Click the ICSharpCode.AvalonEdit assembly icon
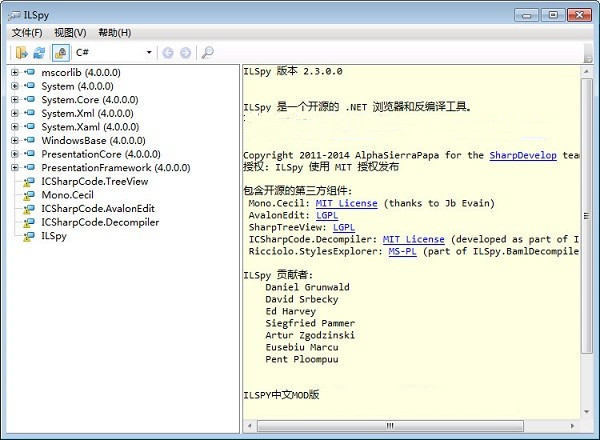600x440 pixels. pos(29,209)
